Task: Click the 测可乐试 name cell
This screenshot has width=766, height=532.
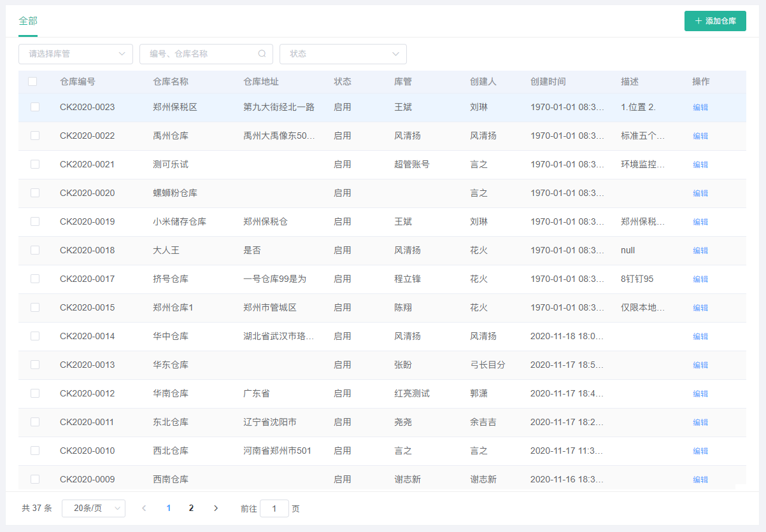Action: tap(171, 164)
